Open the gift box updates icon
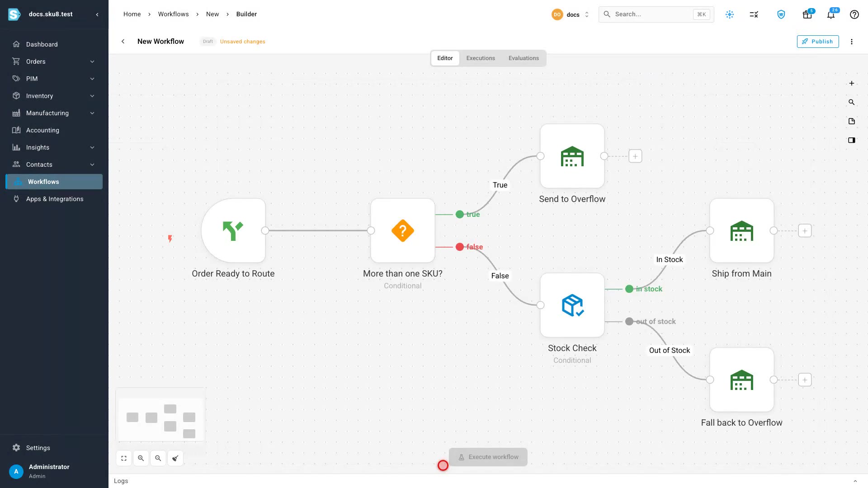This screenshot has height=488, width=868. click(x=807, y=14)
